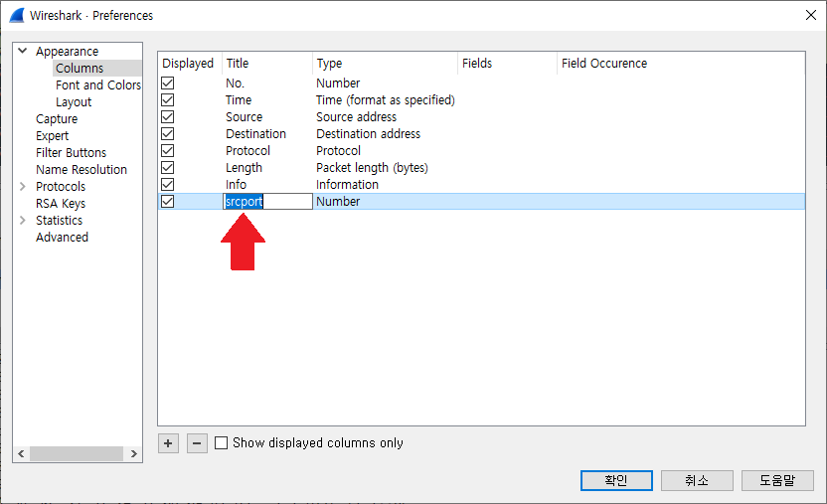Toggle Displayed checkbox for Destination row
The width and height of the screenshot is (827, 504).
click(x=168, y=133)
